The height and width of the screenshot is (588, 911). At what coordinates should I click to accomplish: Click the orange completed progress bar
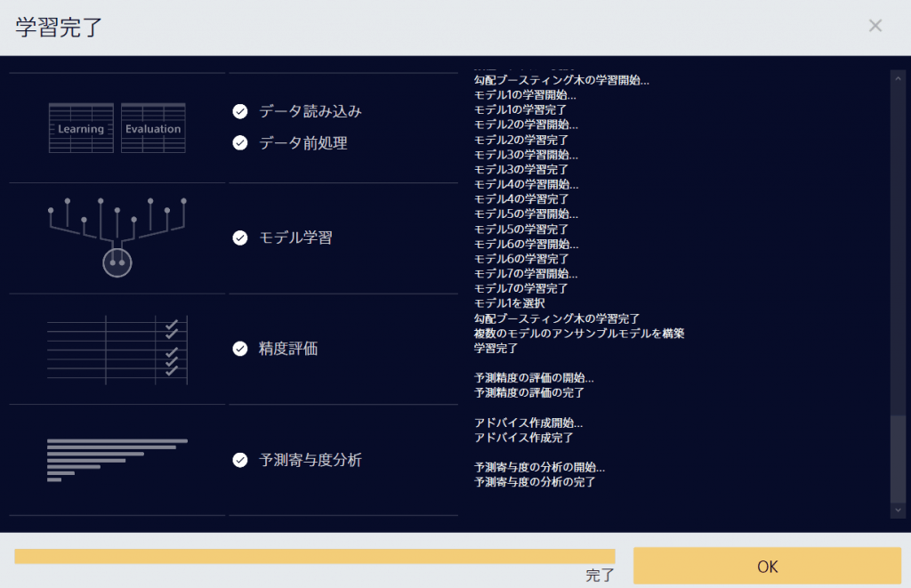click(314, 557)
